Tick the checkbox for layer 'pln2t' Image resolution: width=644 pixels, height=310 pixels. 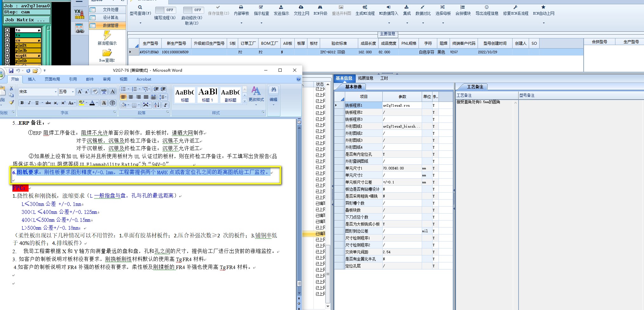click(x=7, y=45)
